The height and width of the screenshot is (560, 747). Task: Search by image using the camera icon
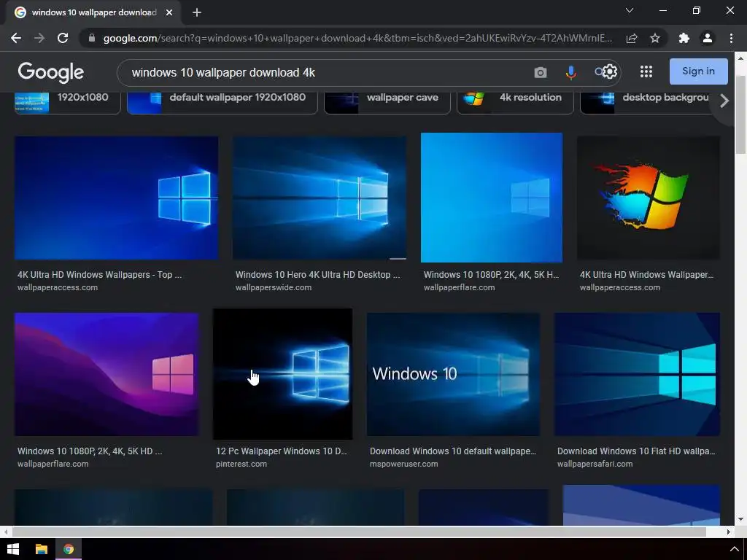[541, 72]
